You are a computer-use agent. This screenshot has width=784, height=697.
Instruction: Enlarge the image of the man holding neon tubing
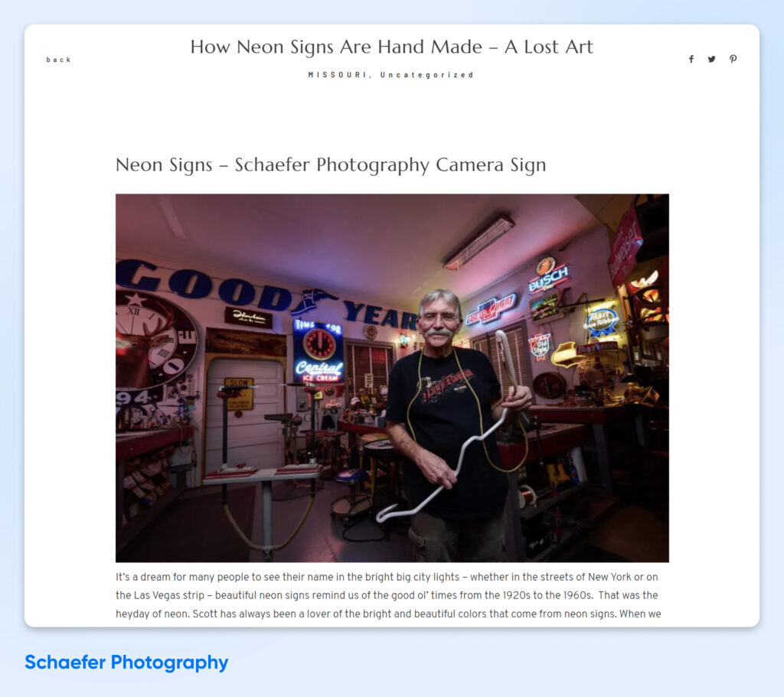(392, 379)
